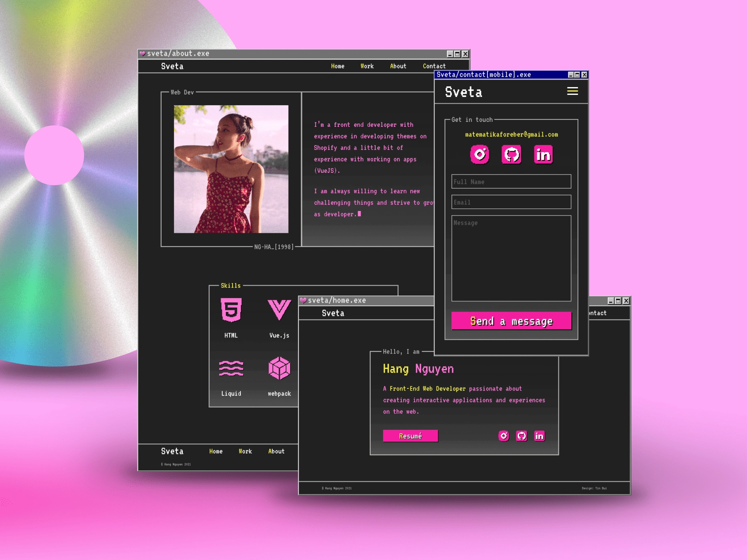Open the small GitHub icon in home window

point(521,436)
